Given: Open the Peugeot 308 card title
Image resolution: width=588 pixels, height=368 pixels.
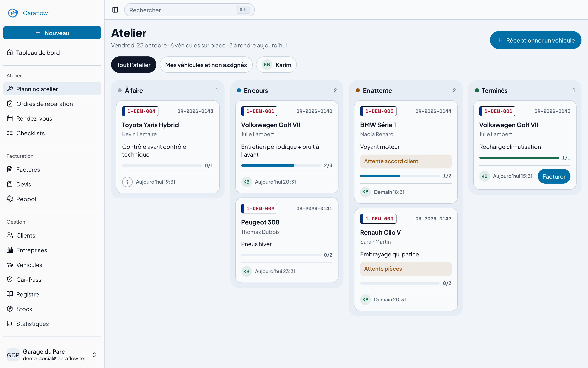Looking at the screenshot, I should click(260, 222).
